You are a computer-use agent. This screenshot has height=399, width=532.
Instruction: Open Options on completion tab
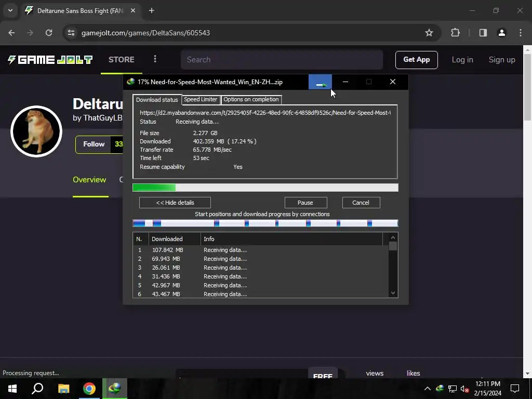(251, 99)
